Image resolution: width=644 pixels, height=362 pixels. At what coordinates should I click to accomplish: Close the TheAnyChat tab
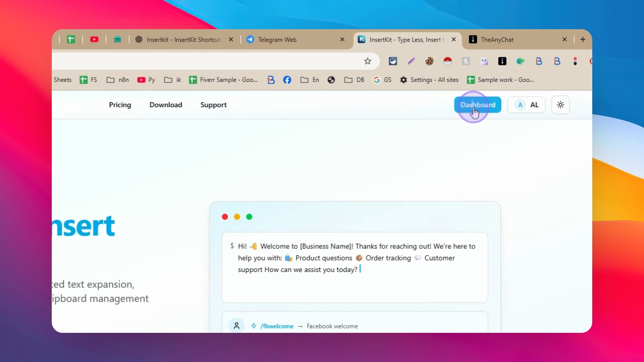click(x=565, y=39)
